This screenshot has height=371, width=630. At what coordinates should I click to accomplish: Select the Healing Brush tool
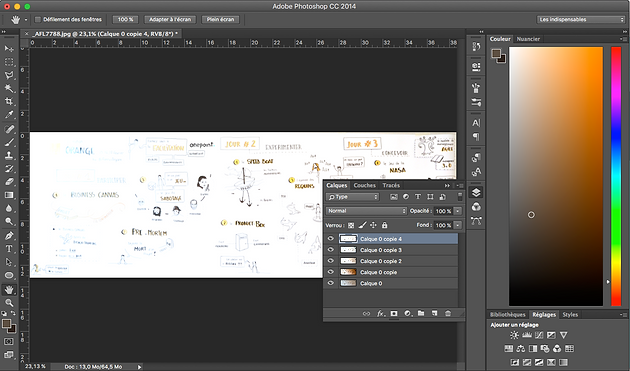coord(9,129)
